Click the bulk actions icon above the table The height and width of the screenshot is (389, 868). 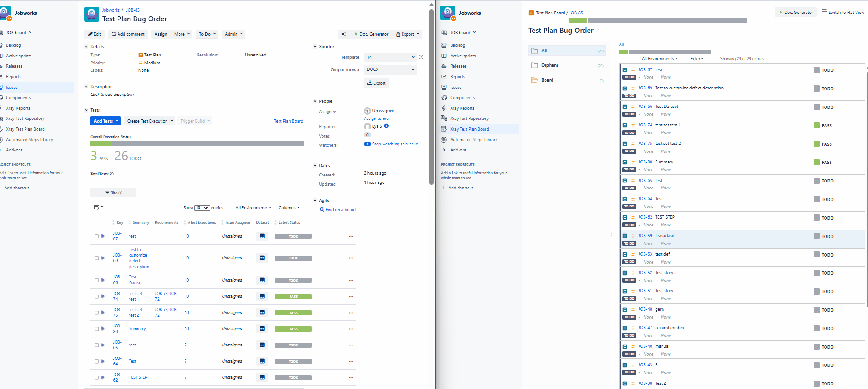98,207
